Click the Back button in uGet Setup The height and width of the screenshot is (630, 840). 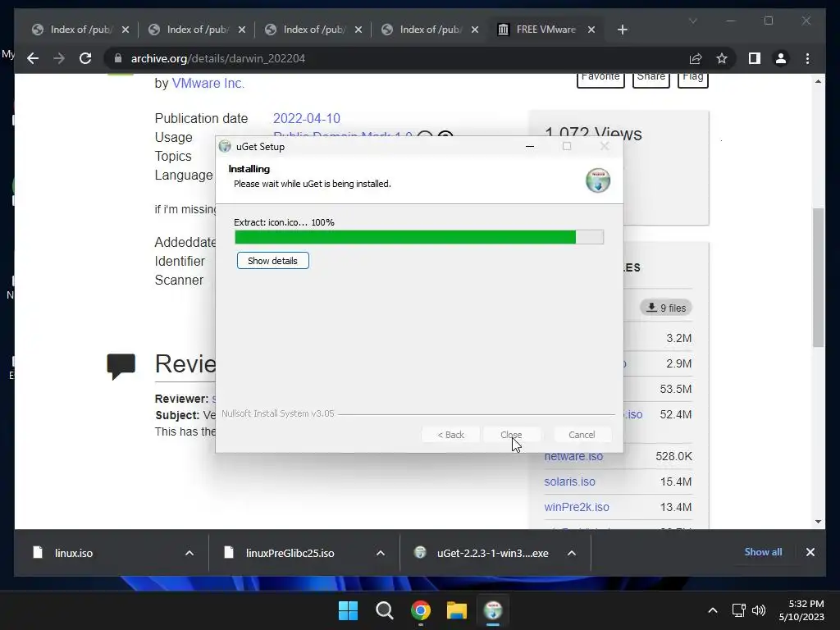450,435
